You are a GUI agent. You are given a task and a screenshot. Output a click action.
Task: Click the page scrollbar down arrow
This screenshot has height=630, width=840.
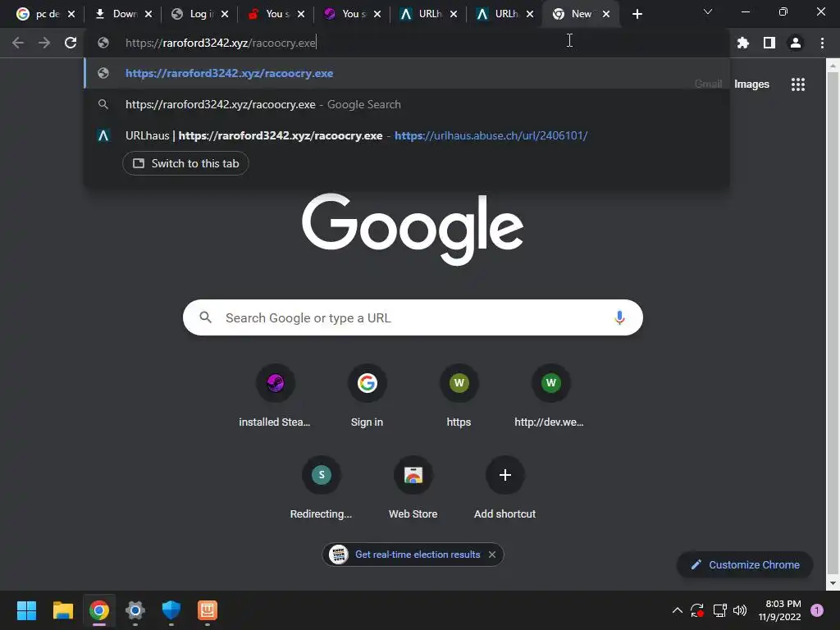pos(833,583)
